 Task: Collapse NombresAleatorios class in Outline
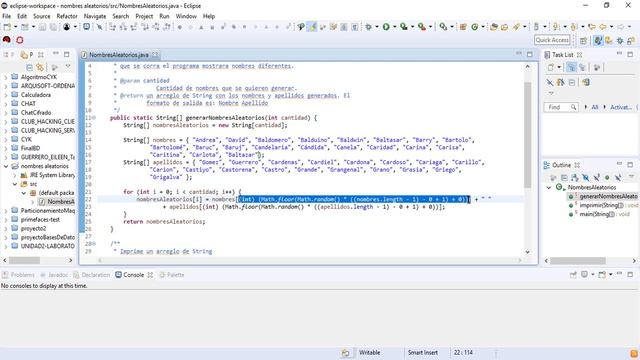pyautogui.click(x=549, y=187)
